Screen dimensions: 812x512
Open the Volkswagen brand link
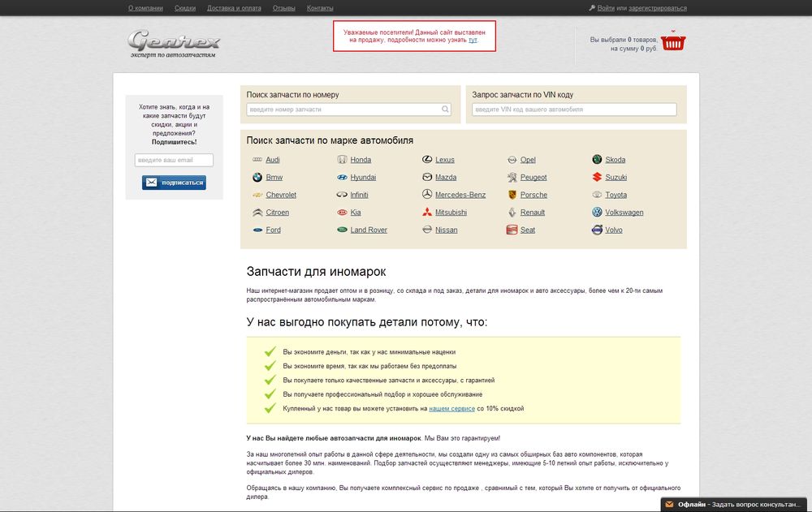624,213
